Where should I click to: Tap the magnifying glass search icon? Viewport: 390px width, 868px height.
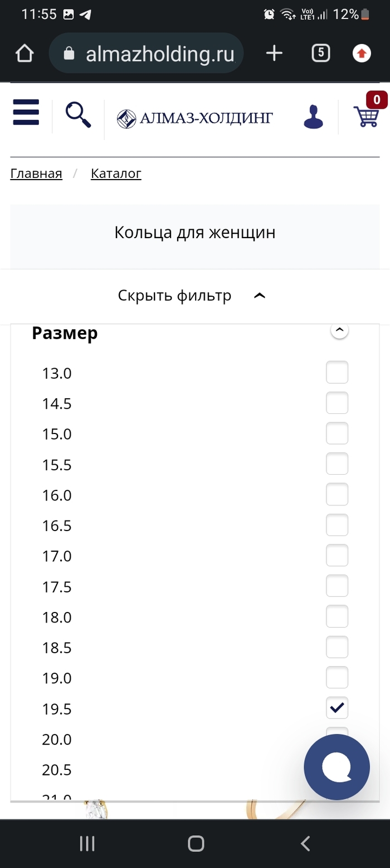(x=78, y=115)
